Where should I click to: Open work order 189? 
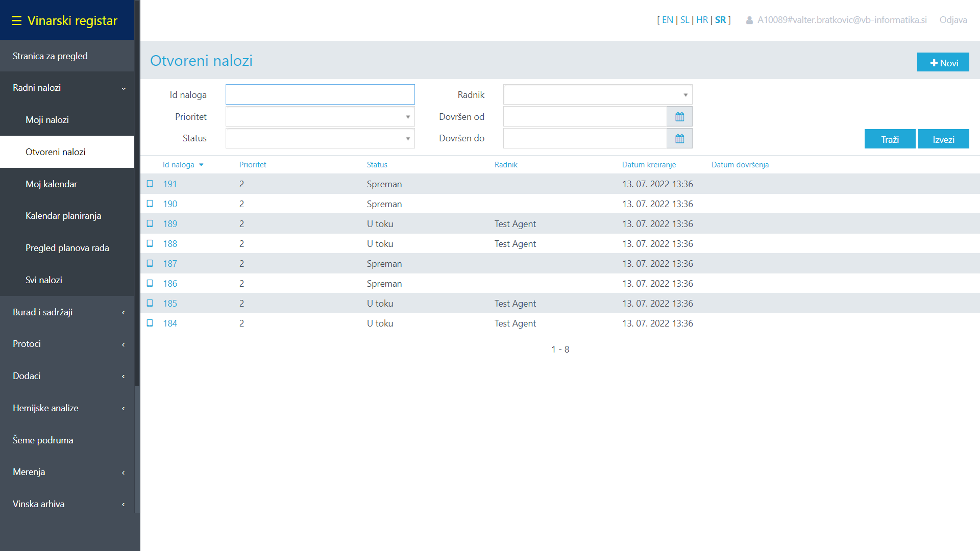pyautogui.click(x=170, y=224)
